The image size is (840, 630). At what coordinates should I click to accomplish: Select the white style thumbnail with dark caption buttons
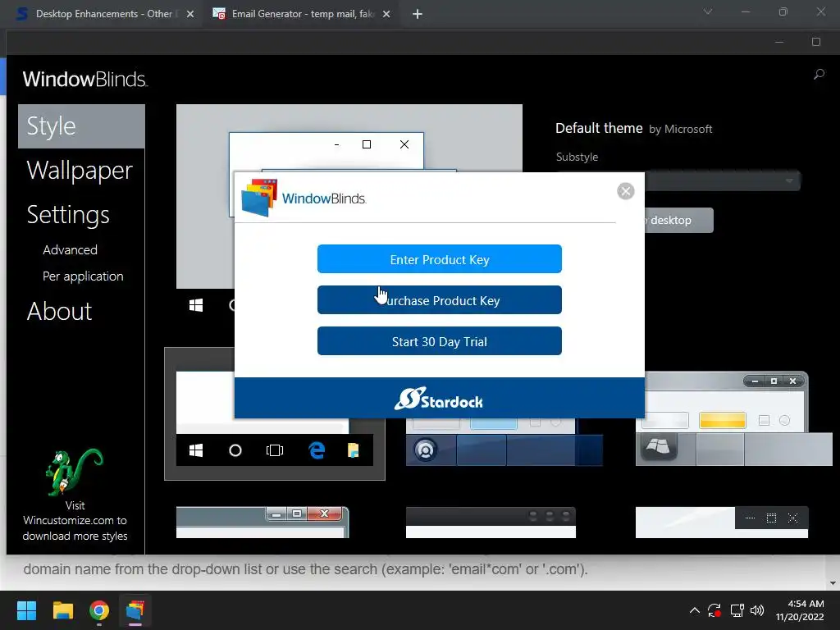coord(722,523)
